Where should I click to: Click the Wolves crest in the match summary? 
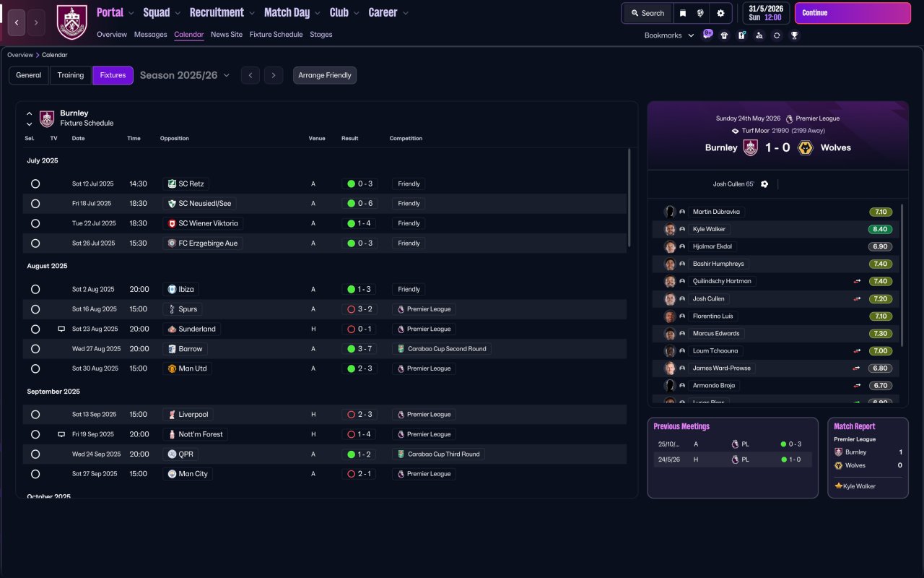(x=806, y=147)
